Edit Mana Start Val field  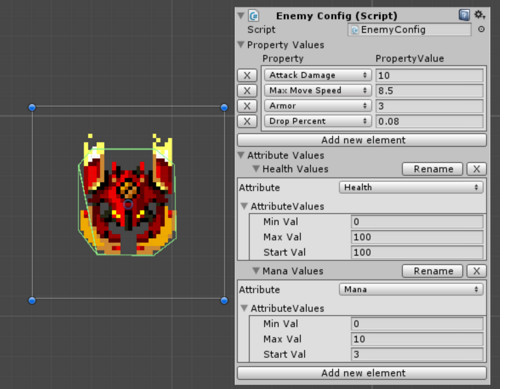(417, 354)
